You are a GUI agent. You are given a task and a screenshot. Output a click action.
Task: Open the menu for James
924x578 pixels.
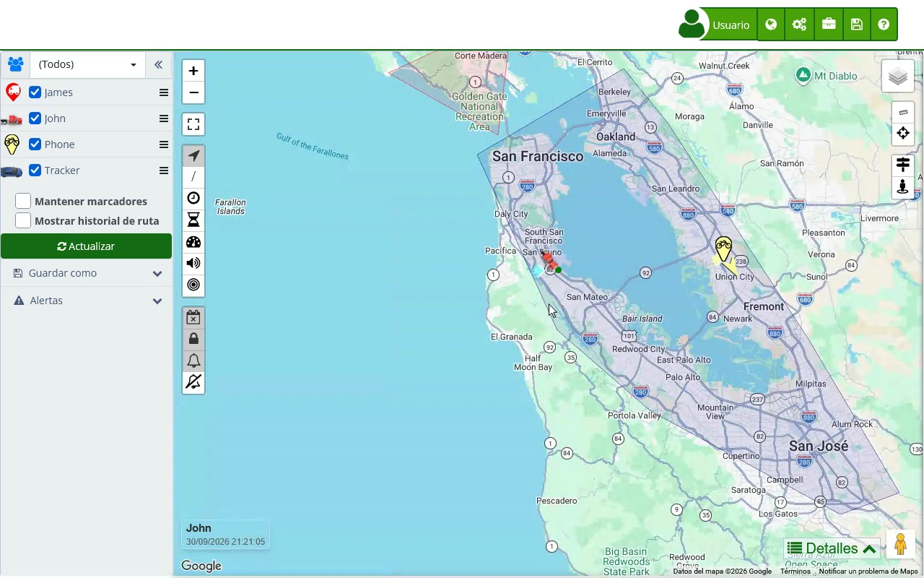click(x=164, y=92)
